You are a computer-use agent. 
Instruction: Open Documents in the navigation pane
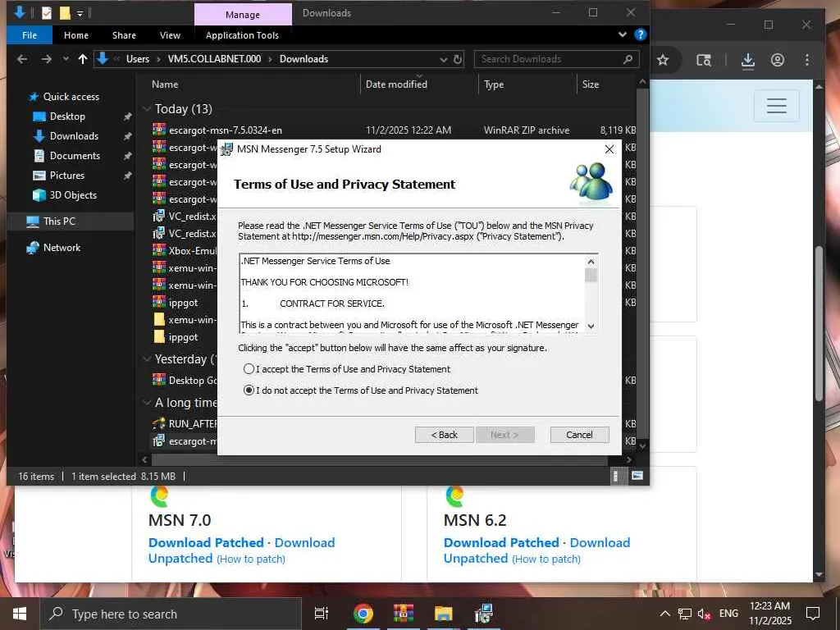[x=75, y=156]
